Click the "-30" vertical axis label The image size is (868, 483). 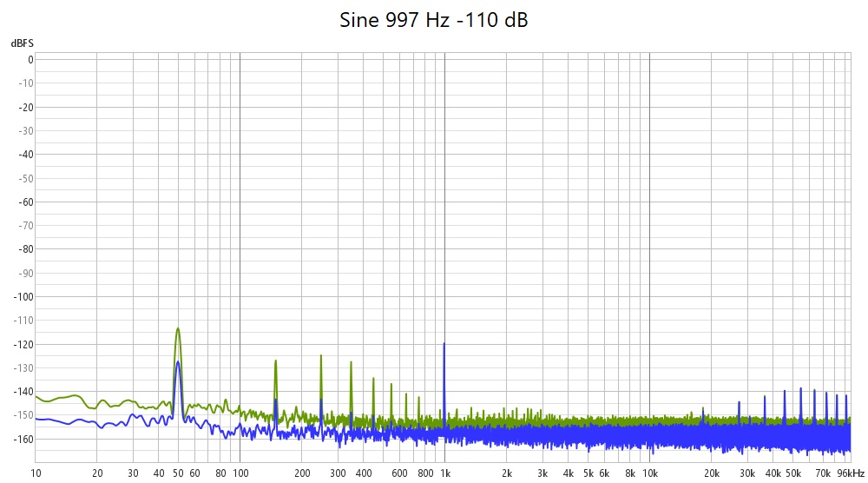[x=26, y=130]
